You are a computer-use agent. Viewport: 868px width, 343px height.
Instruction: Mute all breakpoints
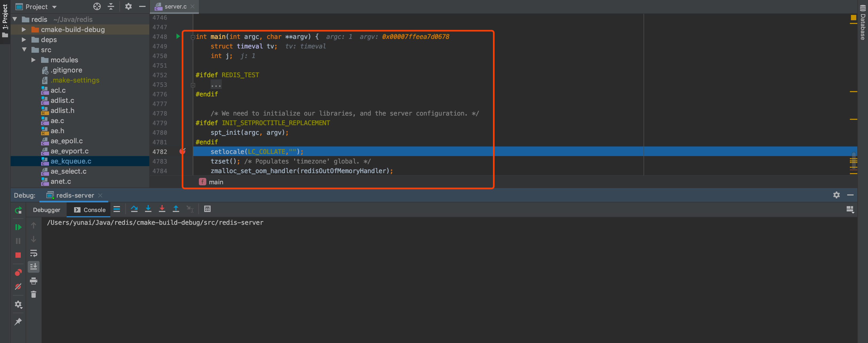18,287
